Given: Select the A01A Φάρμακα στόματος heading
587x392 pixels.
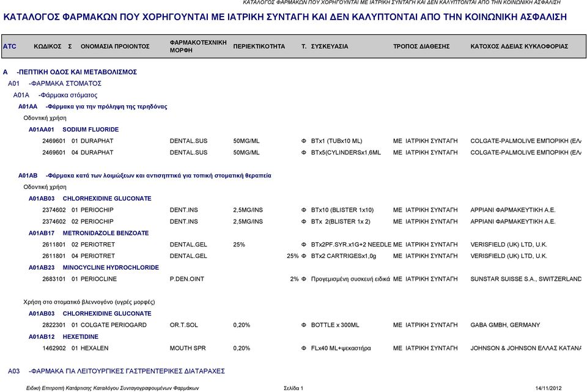Looking at the screenshot, I should pos(56,95).
